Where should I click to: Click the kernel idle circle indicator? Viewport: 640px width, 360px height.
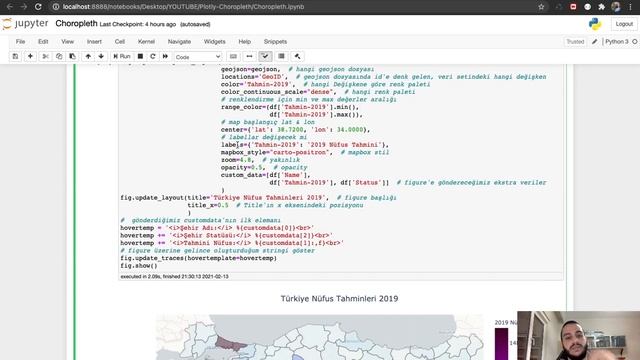[x=635, y=42]
